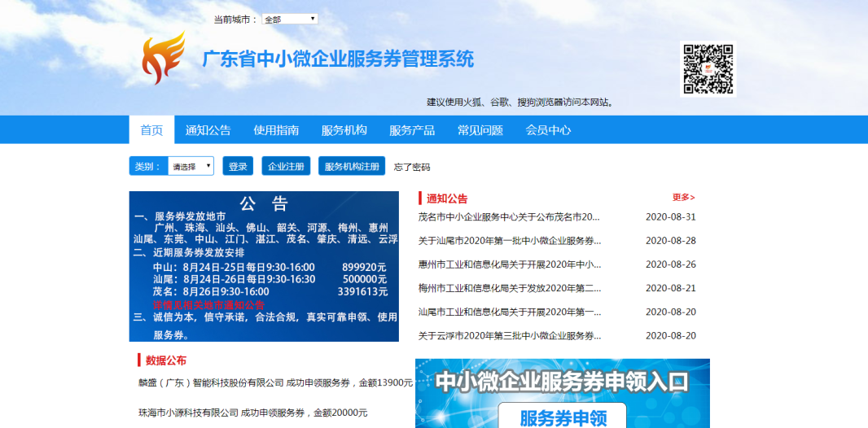
Task: Click site title 广东省中小微企业服务券管理系统
Action: 338,59
